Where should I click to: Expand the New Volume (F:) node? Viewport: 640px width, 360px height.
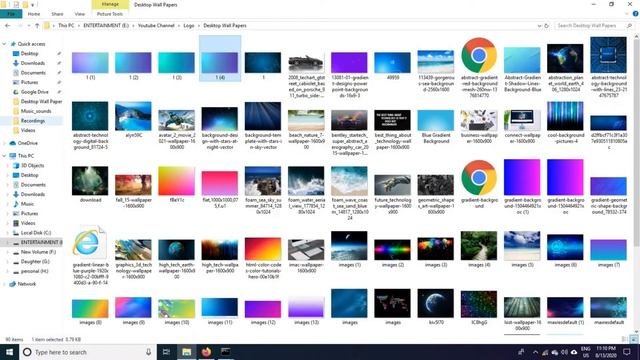coord(8,252)
